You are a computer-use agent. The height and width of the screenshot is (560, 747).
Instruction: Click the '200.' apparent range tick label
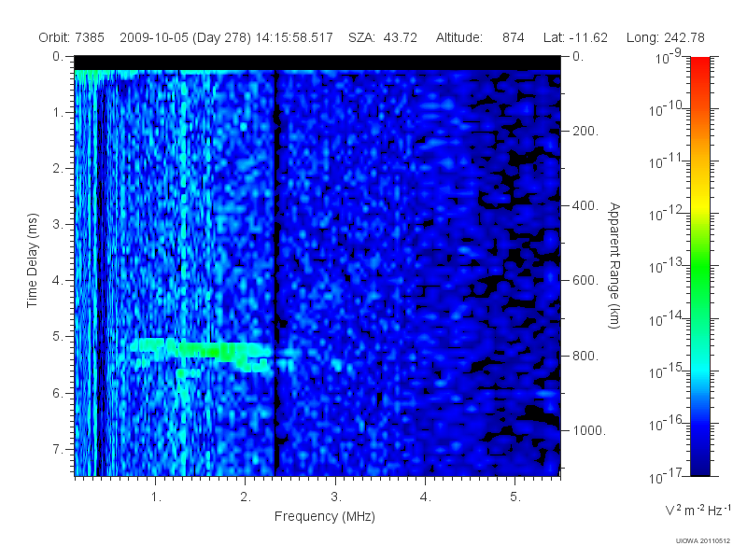(x=585, y=131)
